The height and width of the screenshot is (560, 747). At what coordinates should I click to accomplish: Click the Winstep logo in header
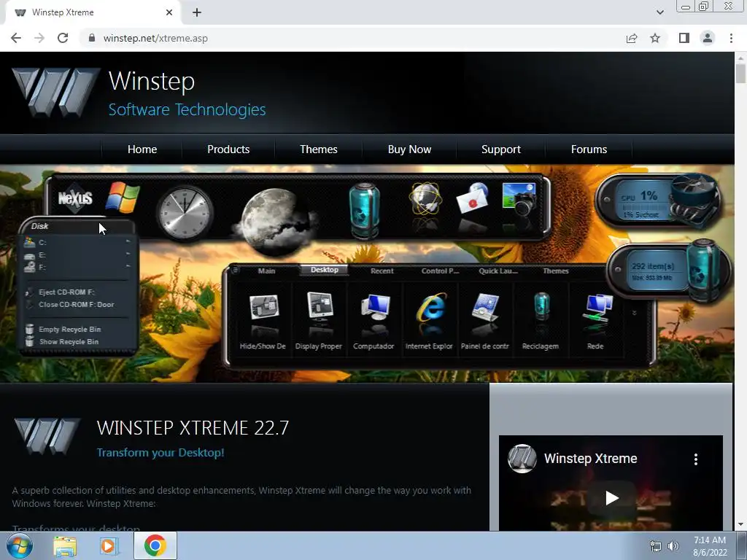55,93
